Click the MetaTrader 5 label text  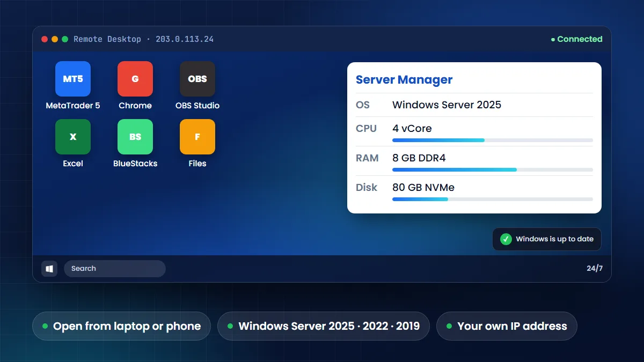(x=73, y=106)
